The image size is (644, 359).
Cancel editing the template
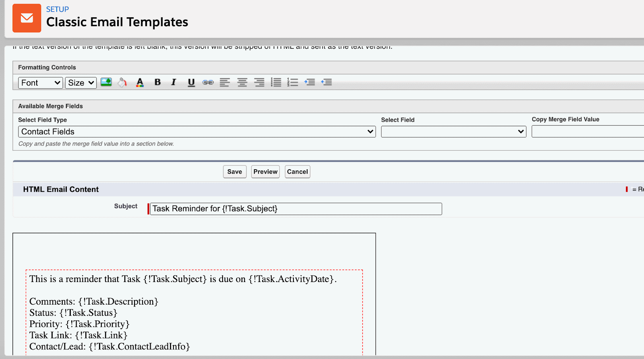[297, 172]
